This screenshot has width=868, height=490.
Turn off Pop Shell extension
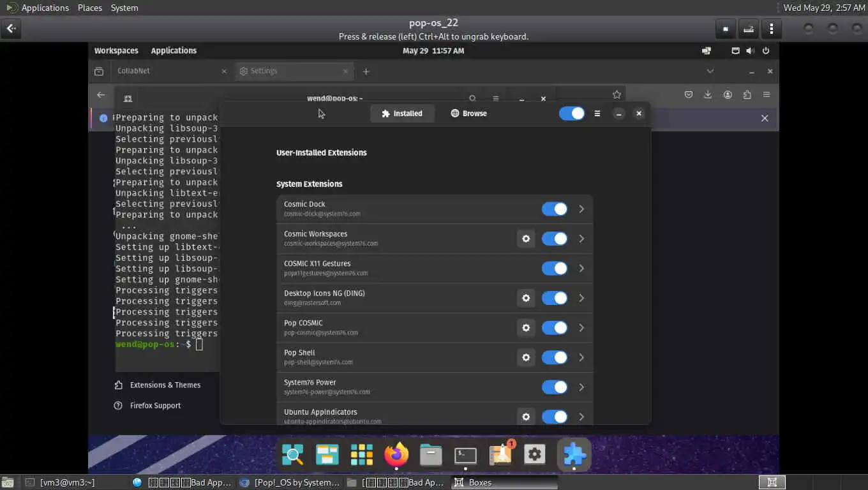click(554, 357)
